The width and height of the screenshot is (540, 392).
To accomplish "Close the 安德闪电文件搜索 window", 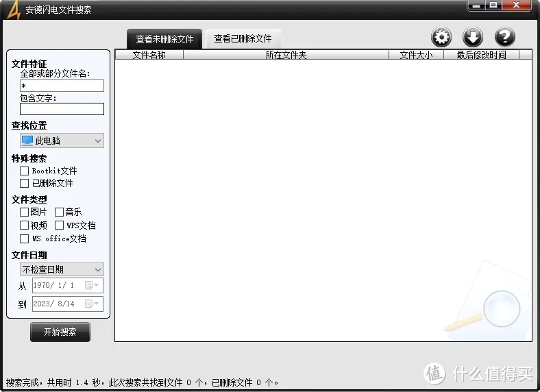I will [x=516, y=5].
